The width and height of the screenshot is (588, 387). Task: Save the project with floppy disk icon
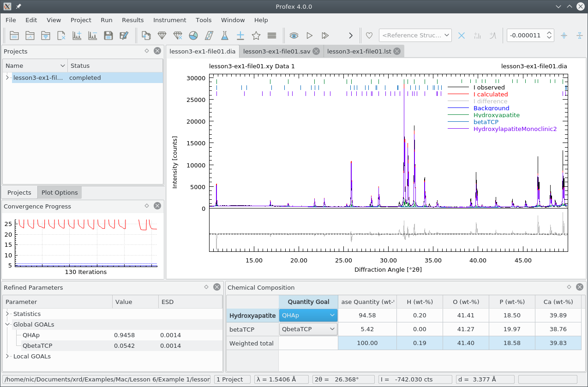[x=108, y=36]
